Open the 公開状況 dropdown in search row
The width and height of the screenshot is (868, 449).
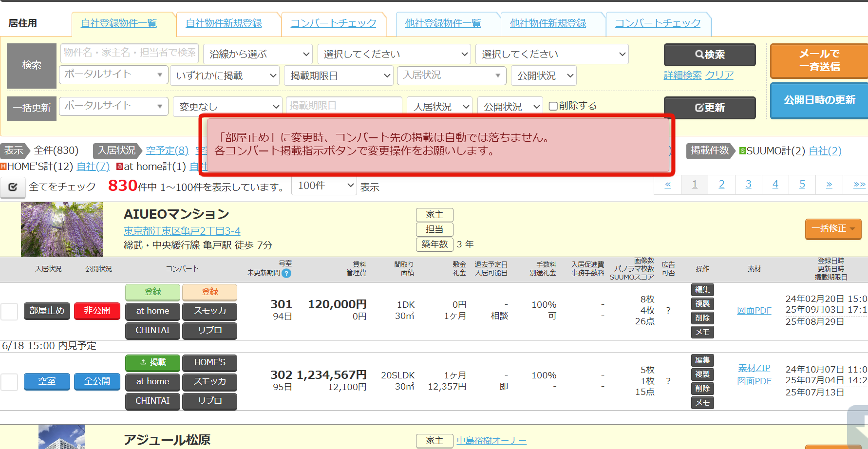pyautogui.click(x=544, y=75)
